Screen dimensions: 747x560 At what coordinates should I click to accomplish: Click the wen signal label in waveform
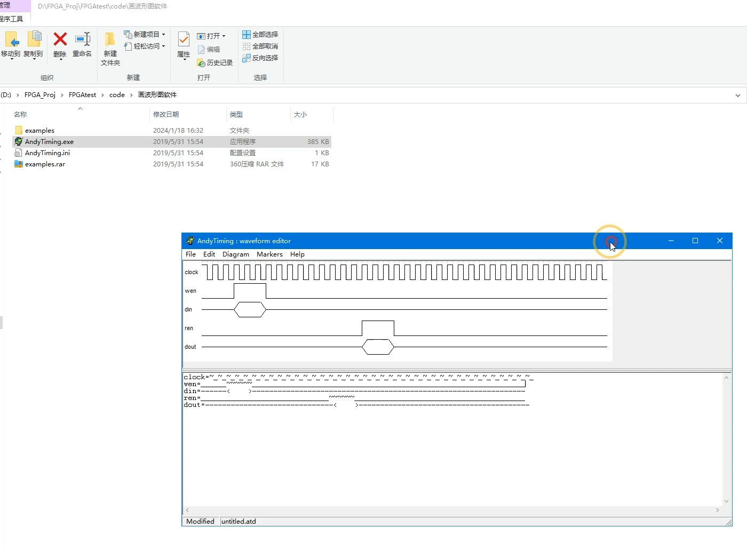coord(190,291)
